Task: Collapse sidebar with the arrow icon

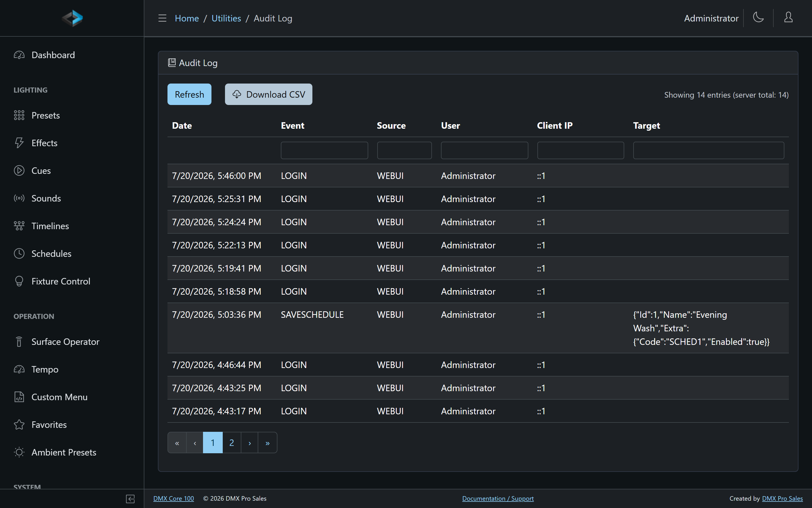Action: 130,499
